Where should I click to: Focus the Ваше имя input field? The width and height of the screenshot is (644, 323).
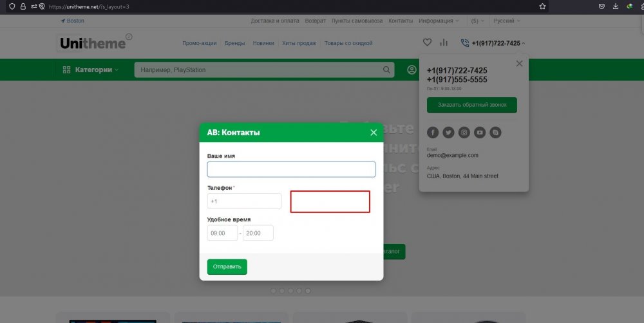point(291,169)
